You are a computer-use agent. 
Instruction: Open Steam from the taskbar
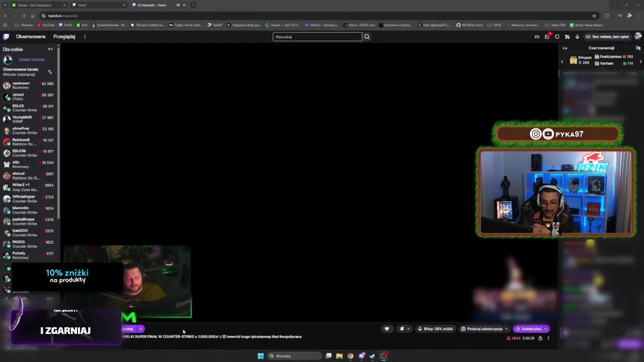point(372,356)
